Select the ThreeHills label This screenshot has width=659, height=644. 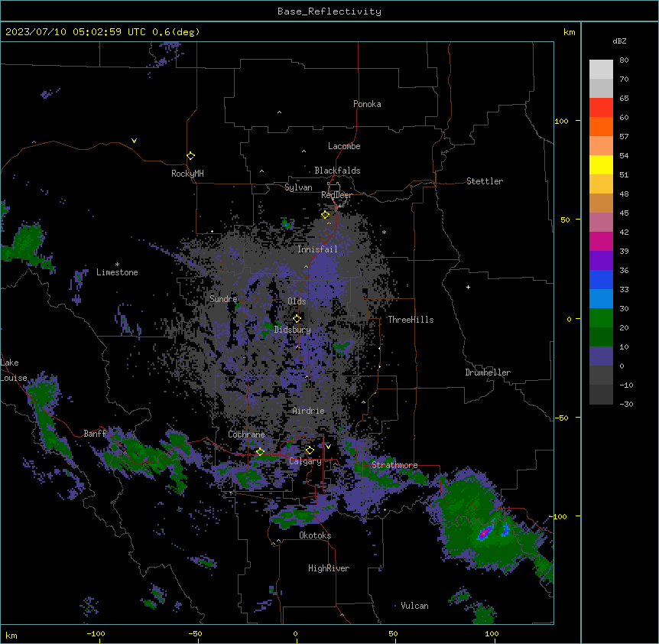click(x=411, y=320)
